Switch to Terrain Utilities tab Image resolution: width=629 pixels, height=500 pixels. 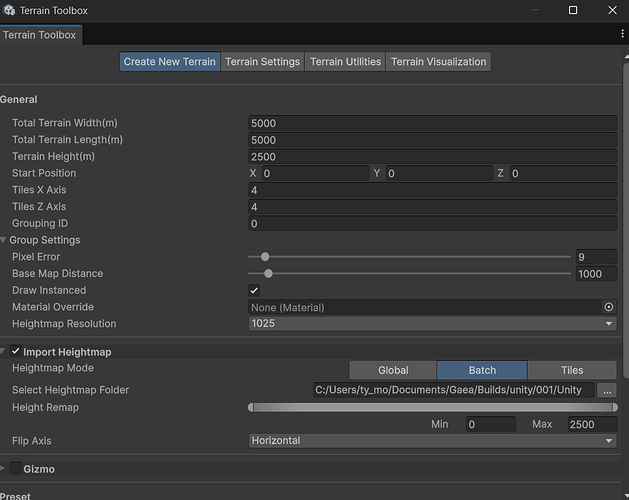(345, 62)
